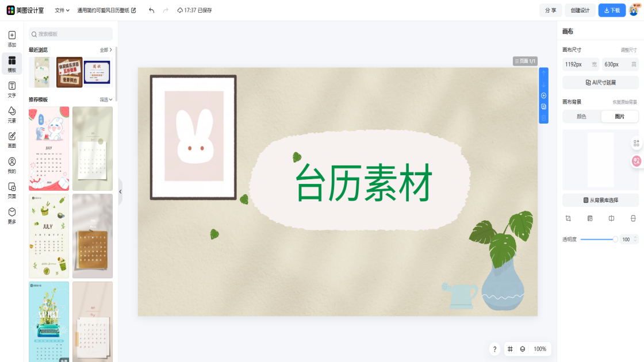Click the undo arrow in top bar
The width and height of the screenshot is (644, 362).
151,10
